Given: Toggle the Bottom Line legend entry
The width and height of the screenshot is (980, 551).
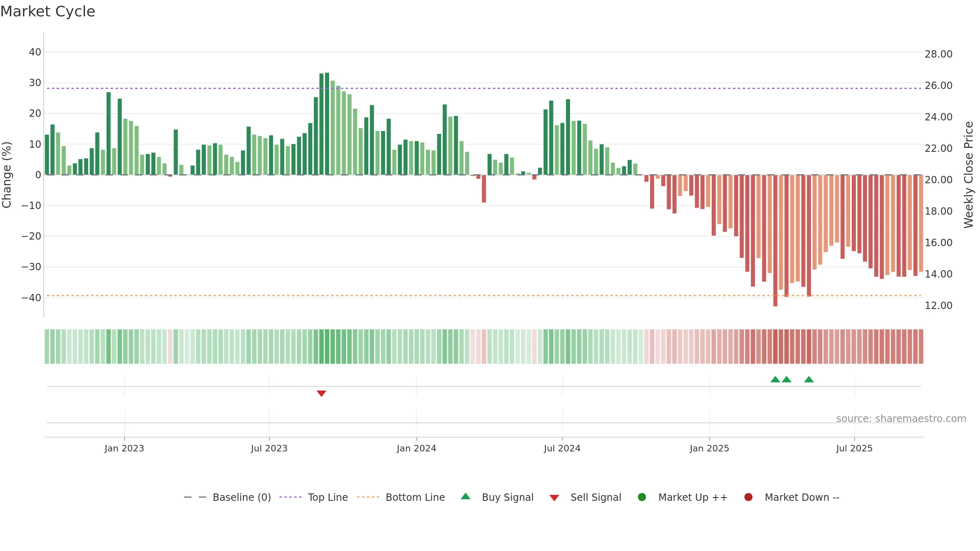Looking at the screenshot, I should 401,497.
